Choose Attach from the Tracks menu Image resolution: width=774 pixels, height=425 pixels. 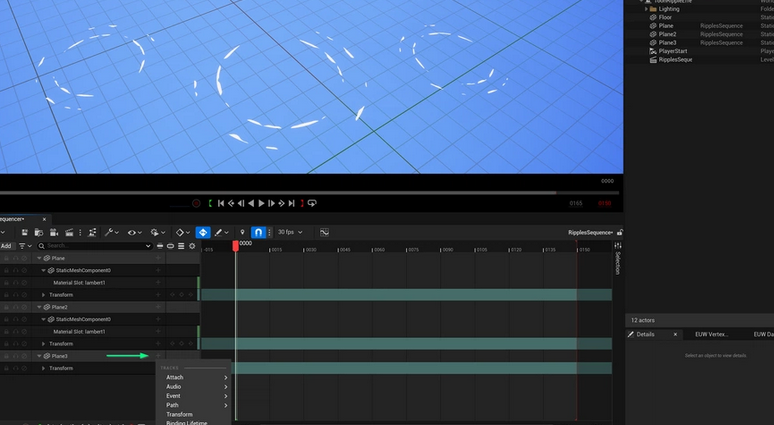[x=175, y=377]
